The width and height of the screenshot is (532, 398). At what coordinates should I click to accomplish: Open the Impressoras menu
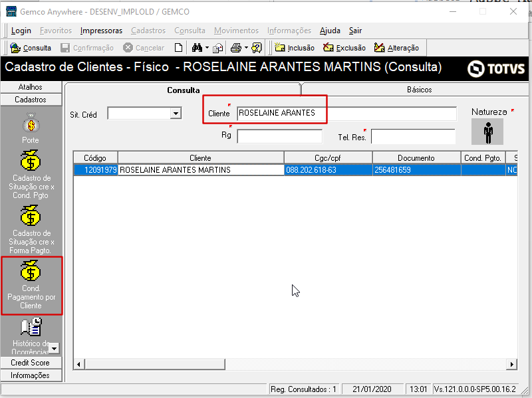(x=101, y=31)
